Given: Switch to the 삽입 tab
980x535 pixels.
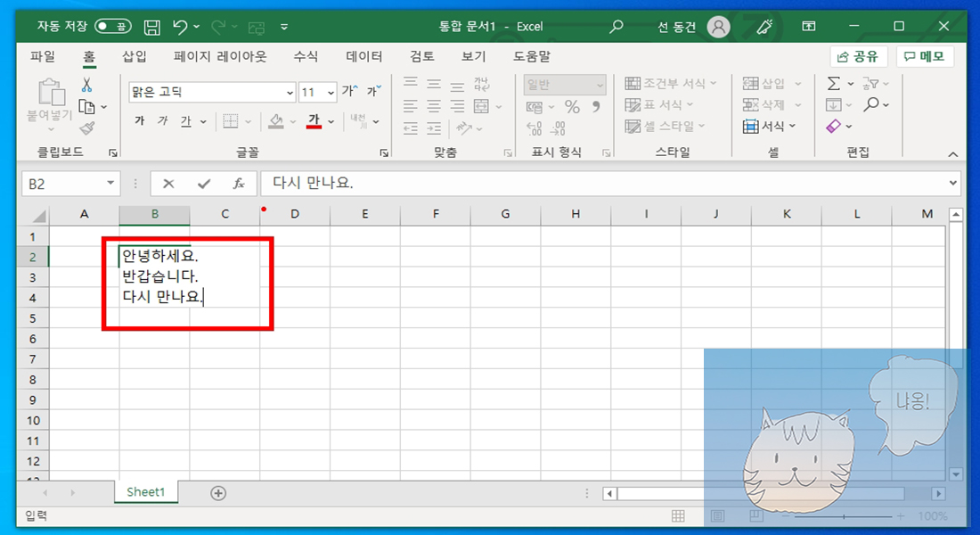Looking at the screenshot, I should coord(135,56).
